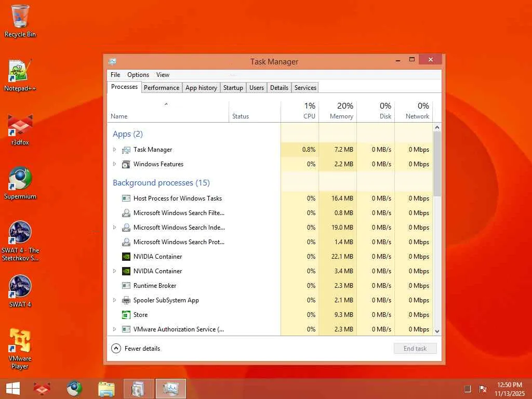Click the 22.1 MB NVIDIA Container icon
The width and height of the screenshot is (532, 399).
tap(126, 257)
